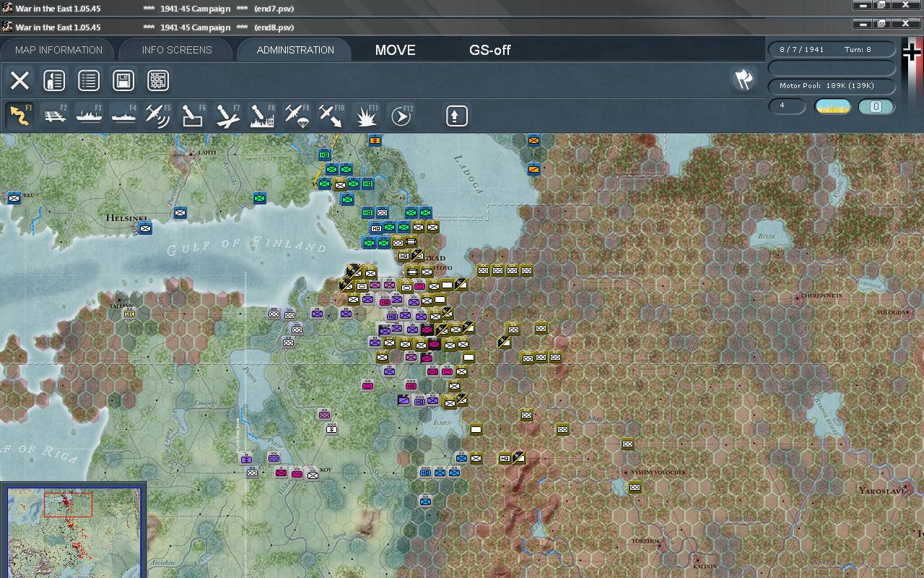Image resolution: width=924 pixels, height=578 pixels.
Task: Click the GS-off status label
Action: pos(489,50)
